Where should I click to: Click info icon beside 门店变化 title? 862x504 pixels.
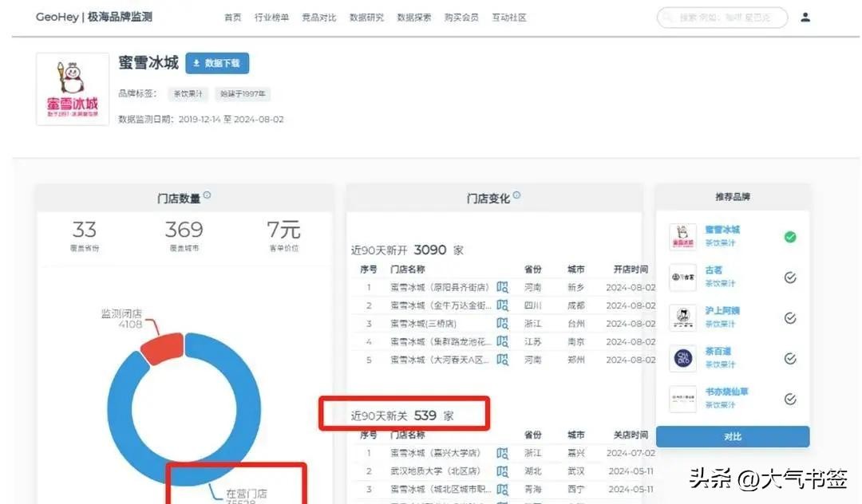[x=516, y=195]
